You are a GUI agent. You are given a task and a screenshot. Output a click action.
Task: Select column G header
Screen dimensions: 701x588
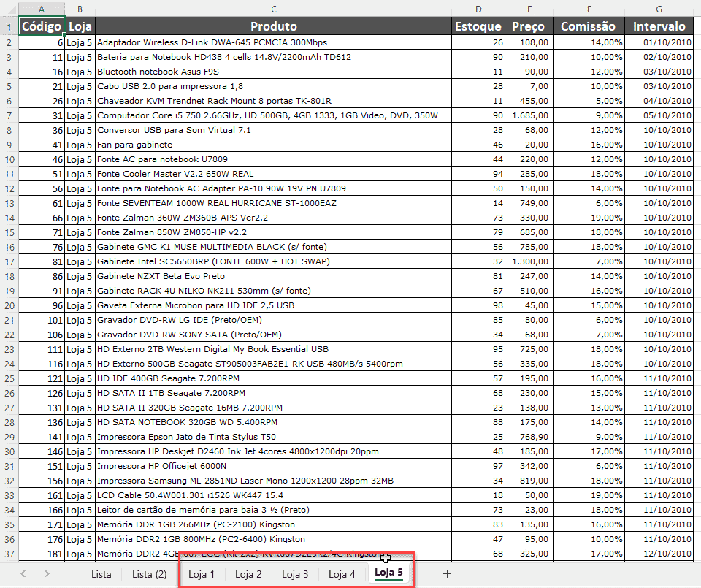(x=659, y=9)
